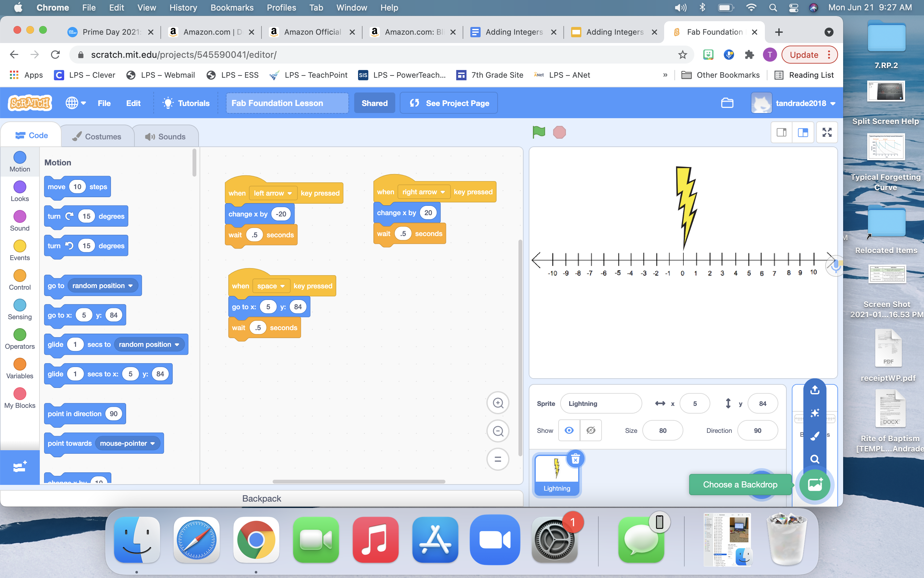
Task: Click the workspace horizontal scrollbar
Action: pos(358,482)
